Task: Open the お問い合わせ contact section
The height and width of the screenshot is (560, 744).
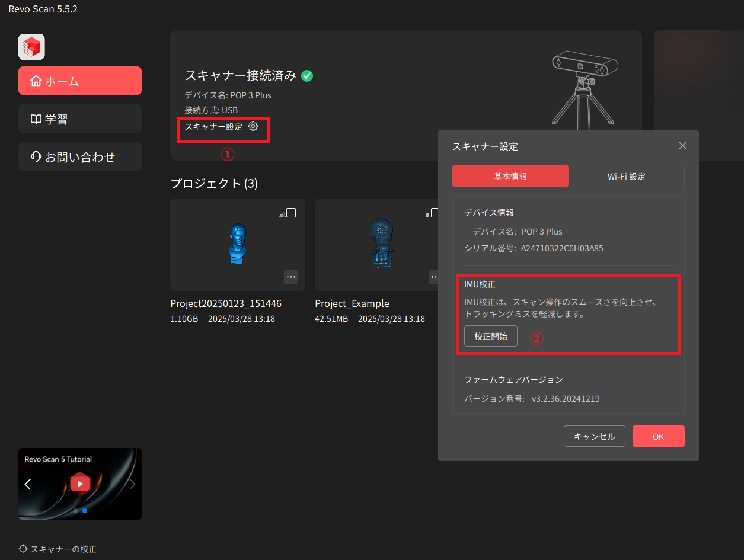Action: pos(80,156)
